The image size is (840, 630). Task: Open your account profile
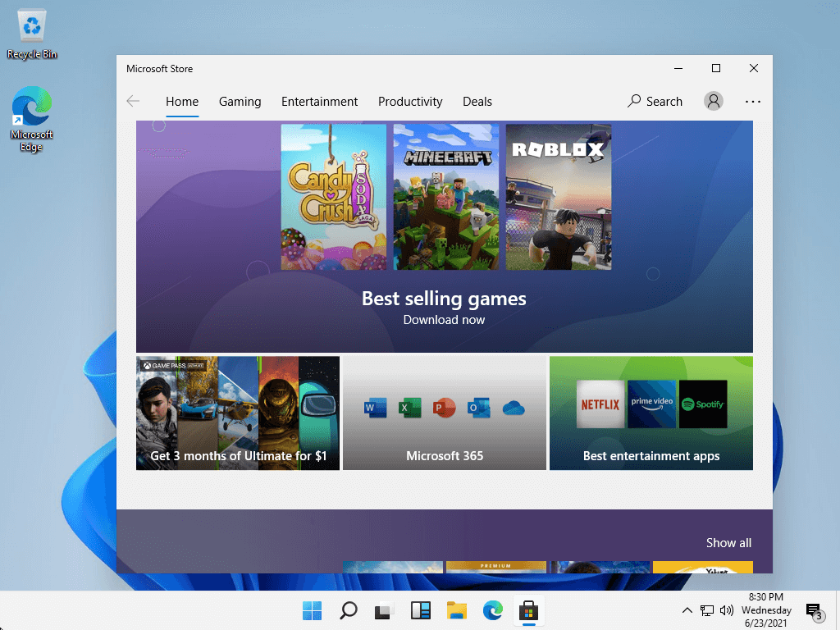click(x=713, y=101)
